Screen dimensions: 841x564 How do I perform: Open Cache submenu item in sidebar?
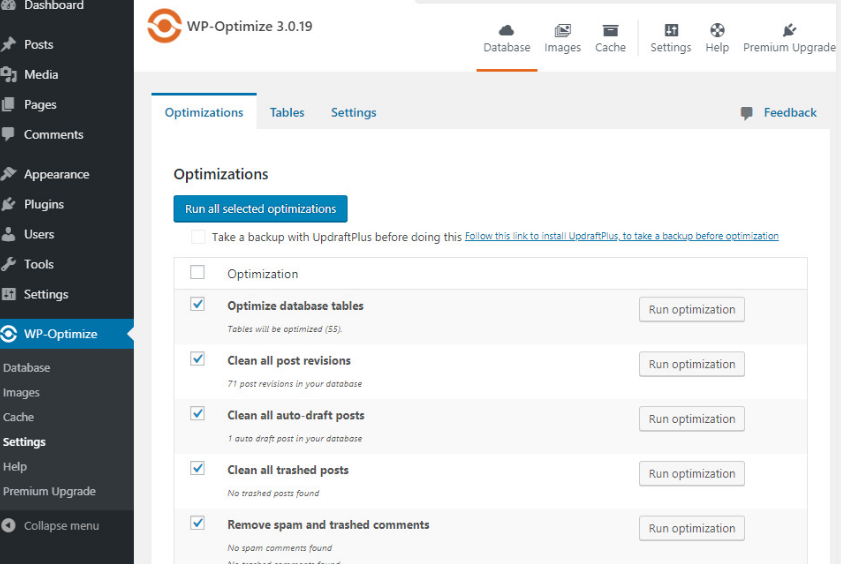pos(18,417)
